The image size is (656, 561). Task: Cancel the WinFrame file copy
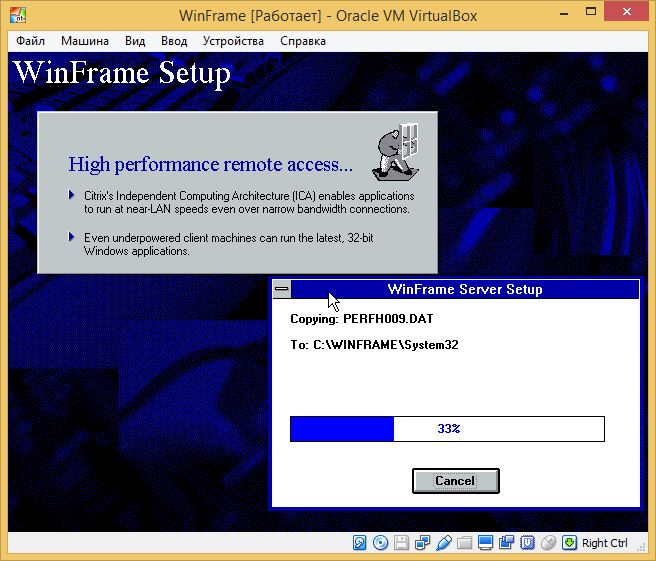tap(456, 481)
